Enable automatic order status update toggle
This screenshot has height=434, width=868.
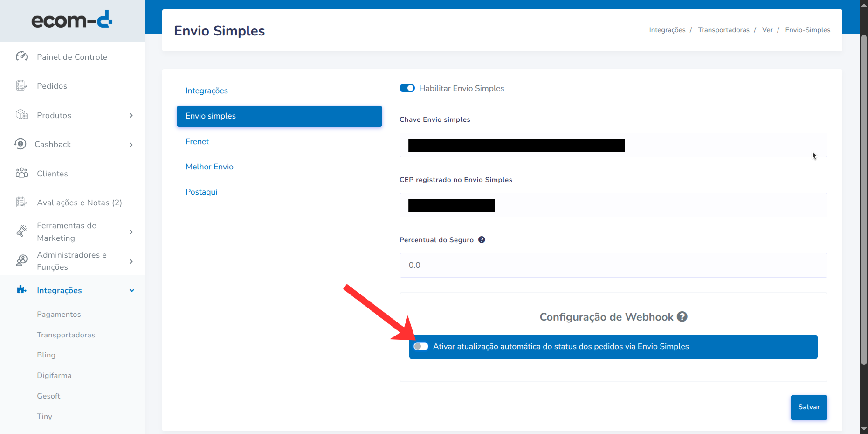pos(421,346)
